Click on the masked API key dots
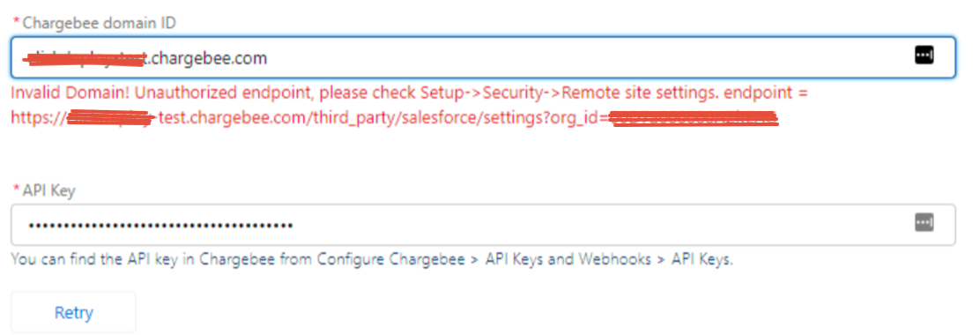This screenshot has height=335, width=980. 160,225
